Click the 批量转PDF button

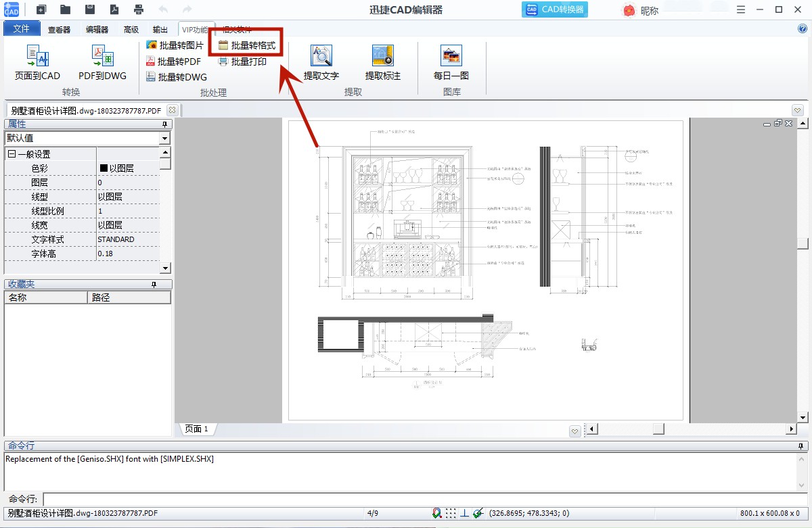click(174, 62)
